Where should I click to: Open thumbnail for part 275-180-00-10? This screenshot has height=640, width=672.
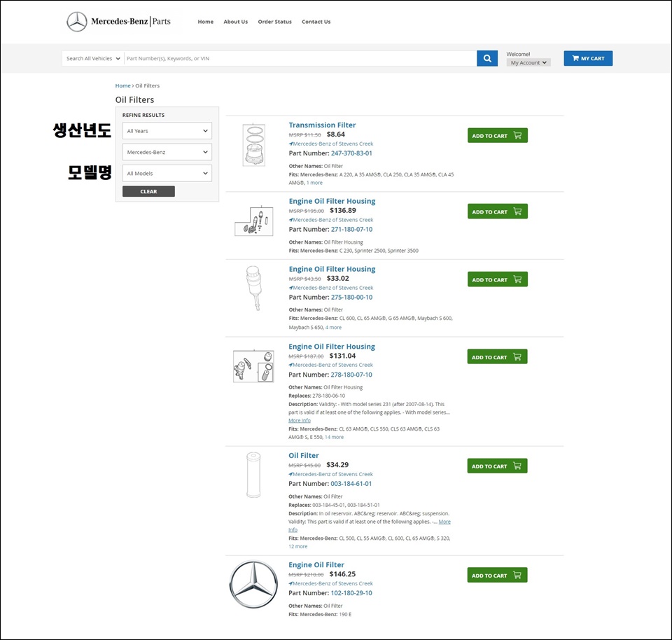click(x=253, y=288)
